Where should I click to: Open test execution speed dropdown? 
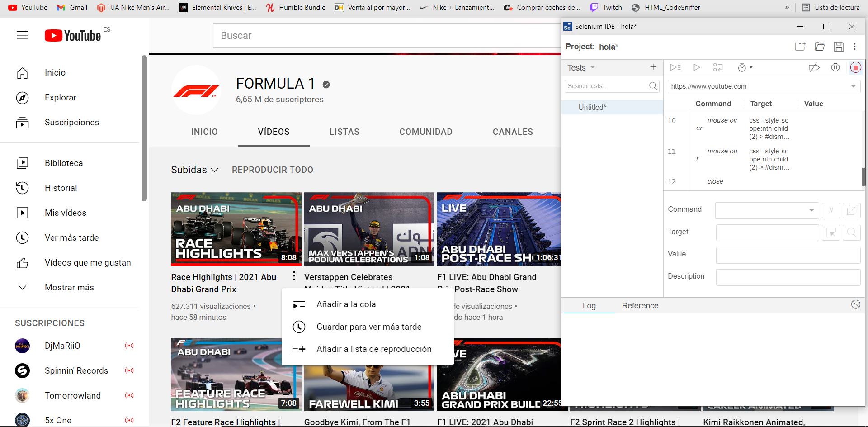(x=745, y=67)
